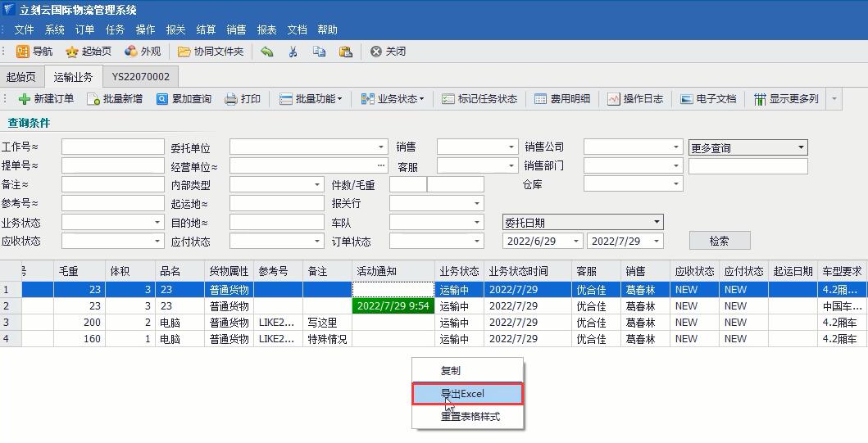868x443 pixels.
Task: Open the 起始页 star toolbar icon
Action: click(72, 52)
